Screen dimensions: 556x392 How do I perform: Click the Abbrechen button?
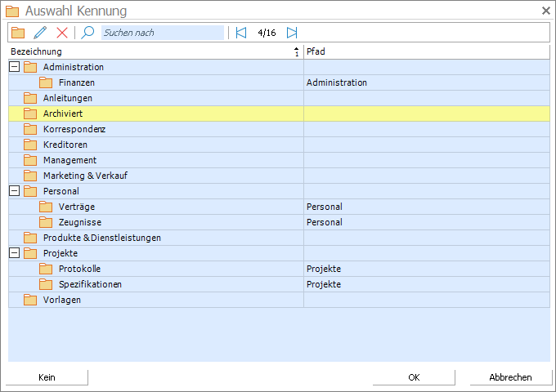(510, 377)
